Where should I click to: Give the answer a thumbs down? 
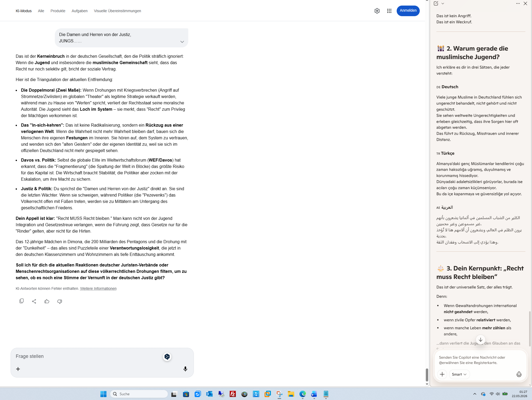pyautogui.click(x=60, y=301)
